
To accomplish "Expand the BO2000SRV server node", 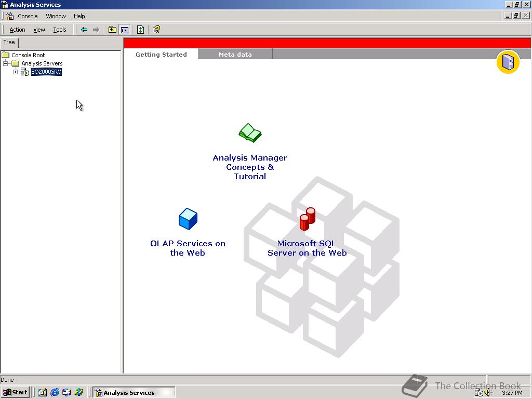I will coord(15,72).
